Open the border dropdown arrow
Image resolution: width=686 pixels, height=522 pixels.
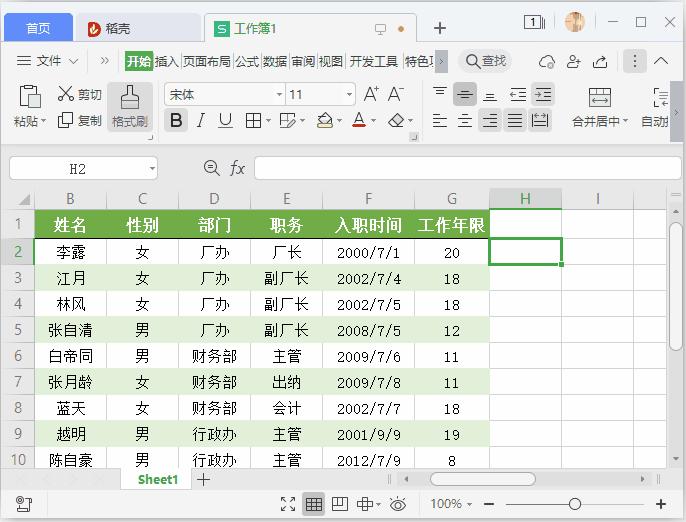pyautogui.click(x=268, y=120)
